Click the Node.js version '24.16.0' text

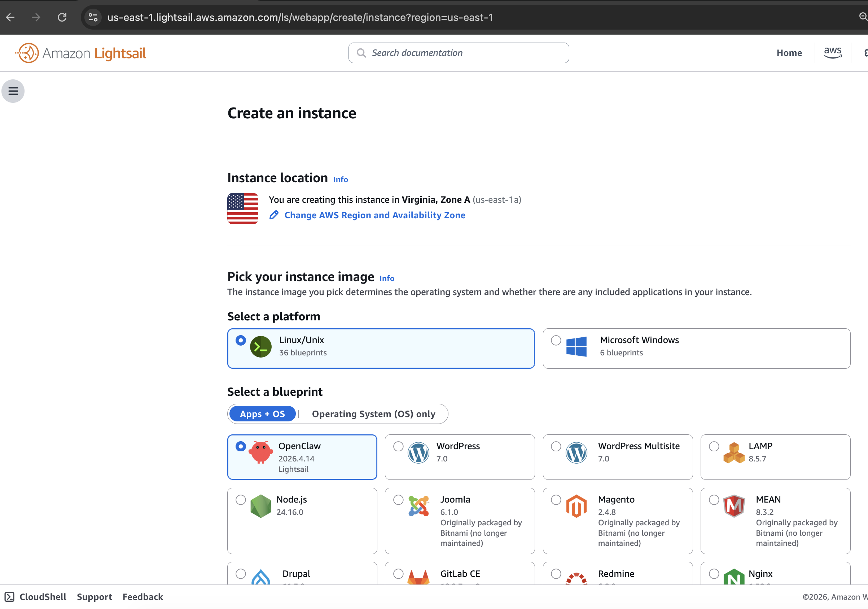[x=290, y=512]
